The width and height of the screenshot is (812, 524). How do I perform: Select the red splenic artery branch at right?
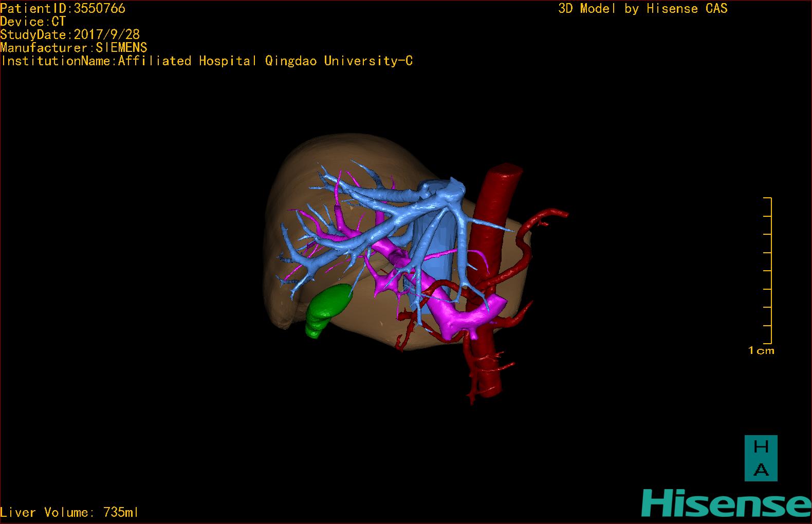coord(534,241)
